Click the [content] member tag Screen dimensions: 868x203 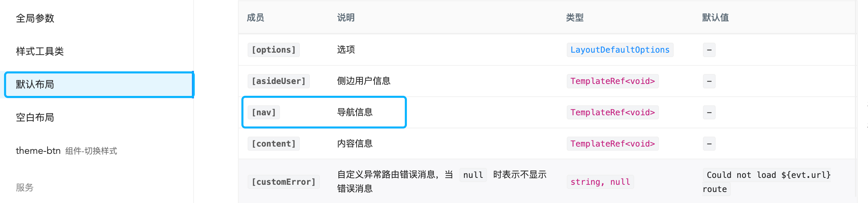pyautogui.click(x=273, y=144)
